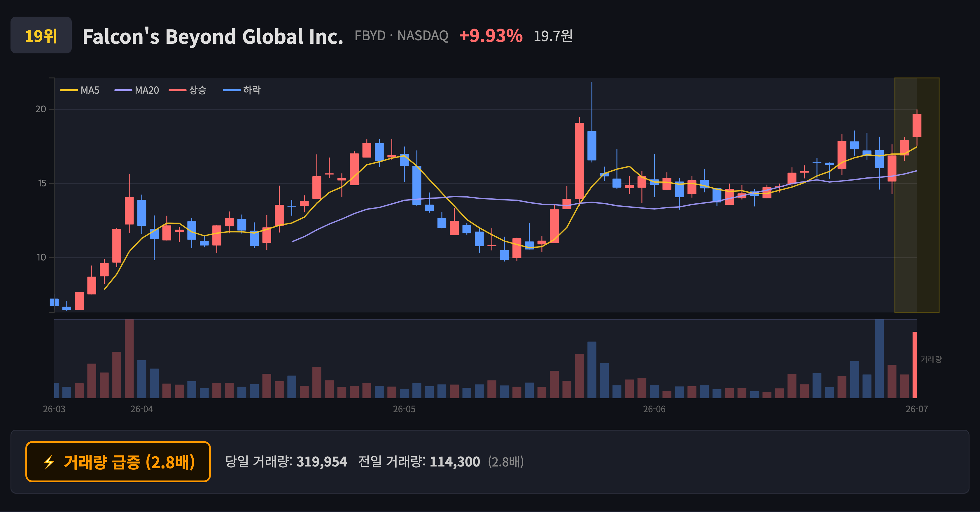The height and width of the screenshot is (512, 980).
Task: Click the latest highlighted red candlestick
Action: pyautogui.click(x=917, y=125)
